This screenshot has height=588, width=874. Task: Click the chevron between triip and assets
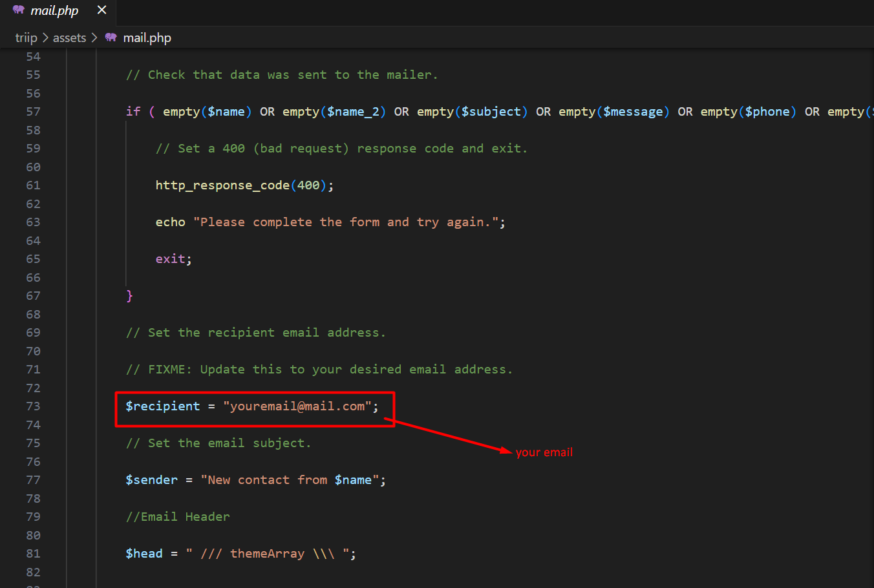click(45, 38)
